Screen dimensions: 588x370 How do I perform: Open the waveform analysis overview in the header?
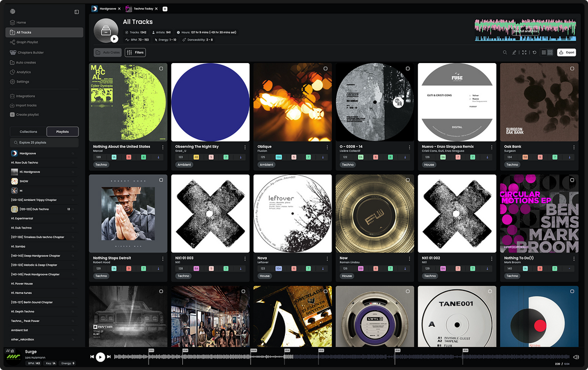tap(525, 30)
